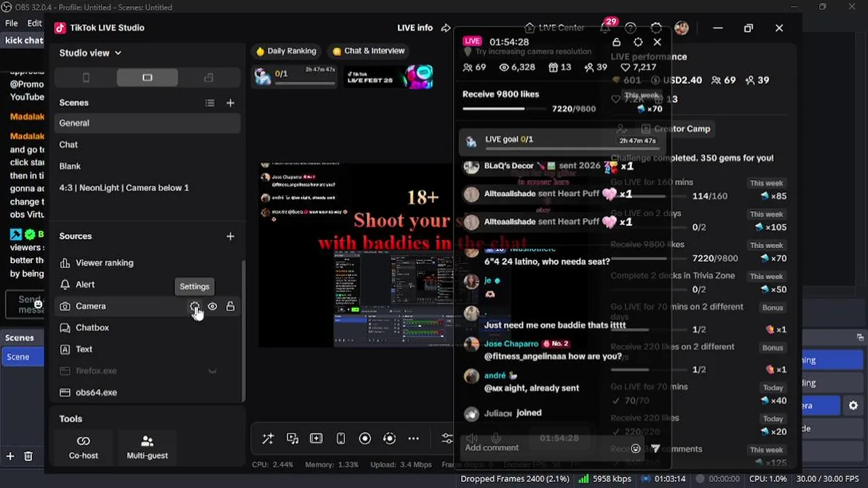This screenshot has width=868, height=488.
Task: Add a new scene with plus
Action: [x=231, y=103]
